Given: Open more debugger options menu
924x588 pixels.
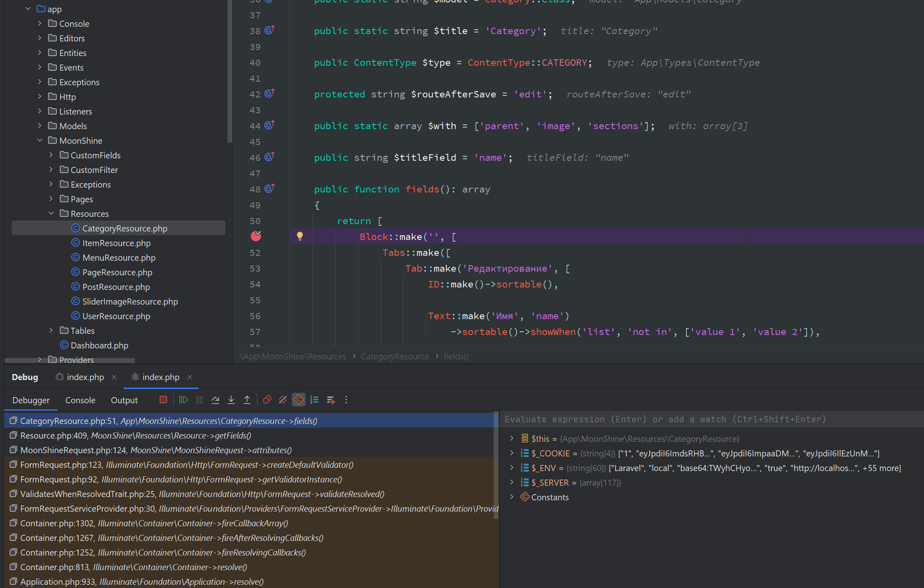Looking at the screenshot, I should (x=346, y=400).
